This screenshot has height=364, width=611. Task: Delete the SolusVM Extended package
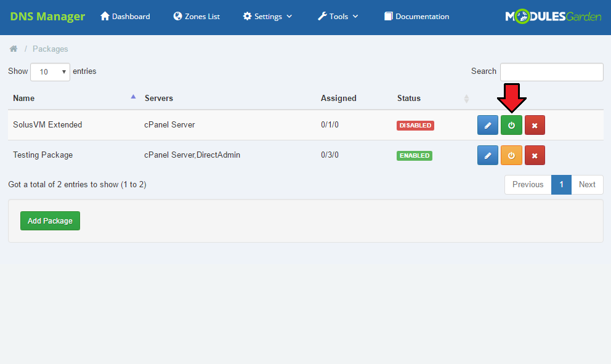click(x=535, y=125)
